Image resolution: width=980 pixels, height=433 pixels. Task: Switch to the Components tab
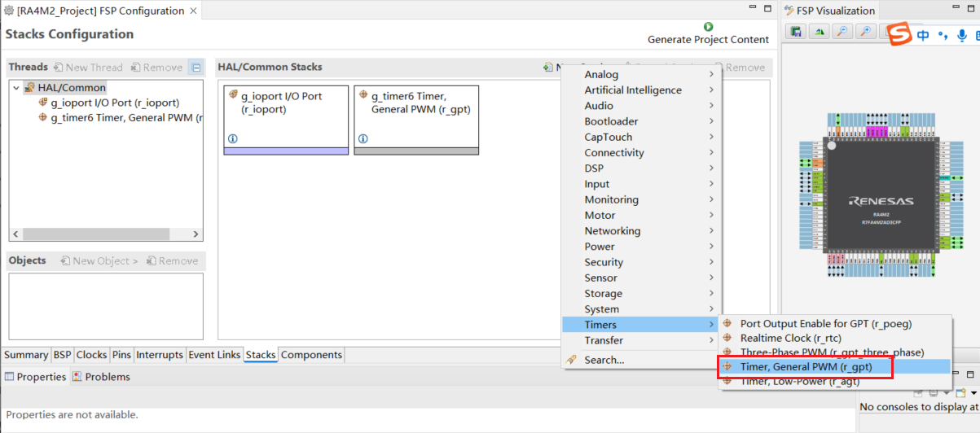[x=311, y=355]
